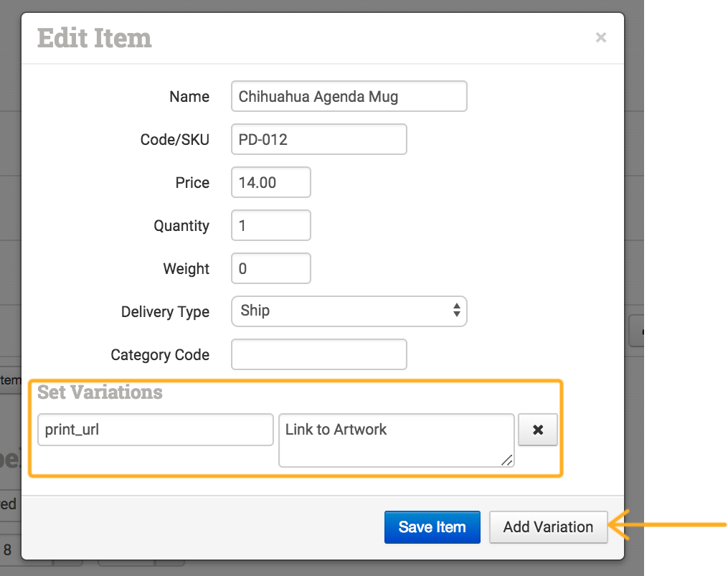Click the Save Item button
728x576 pixels.
click(x=432, y=527)
